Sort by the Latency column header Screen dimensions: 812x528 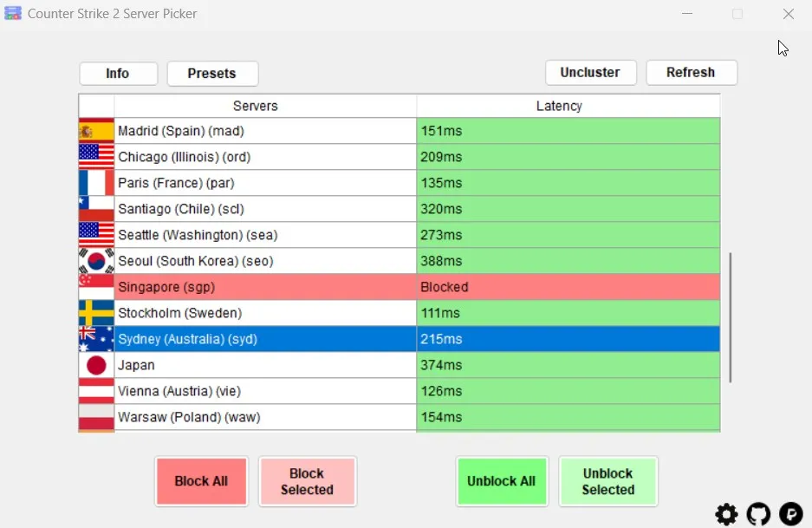568,106
